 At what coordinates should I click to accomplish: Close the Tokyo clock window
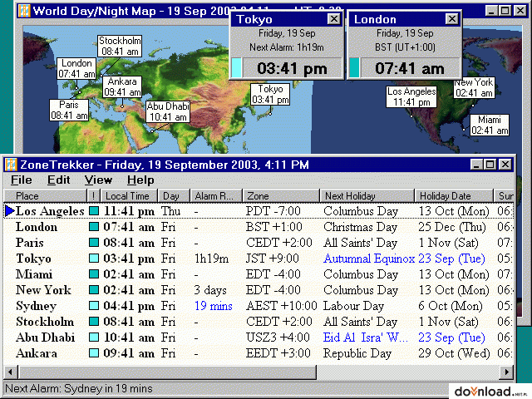(334, 19)
